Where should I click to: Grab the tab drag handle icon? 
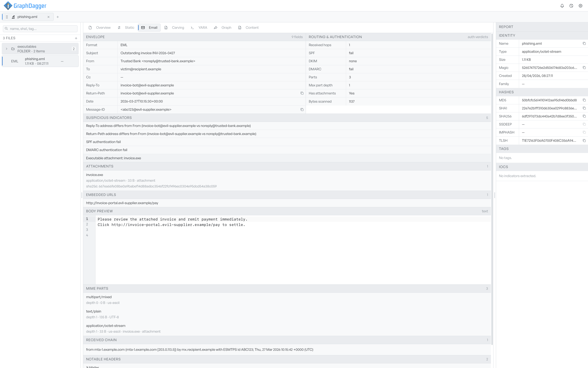pos(7,17)
